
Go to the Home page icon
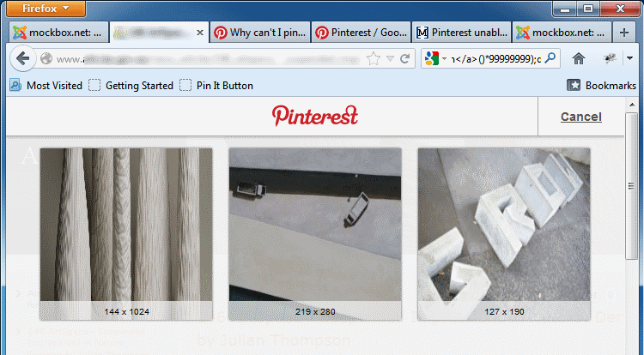578,58
